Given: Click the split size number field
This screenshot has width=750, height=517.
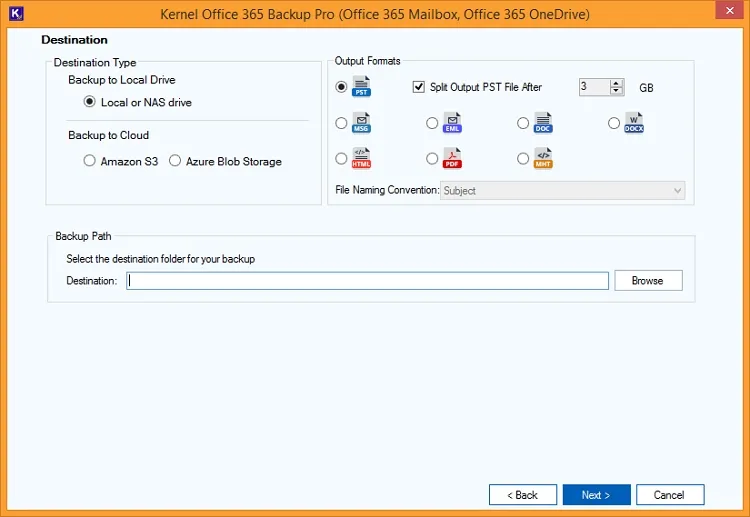Looking at the screenshot, I should point(595,87).
